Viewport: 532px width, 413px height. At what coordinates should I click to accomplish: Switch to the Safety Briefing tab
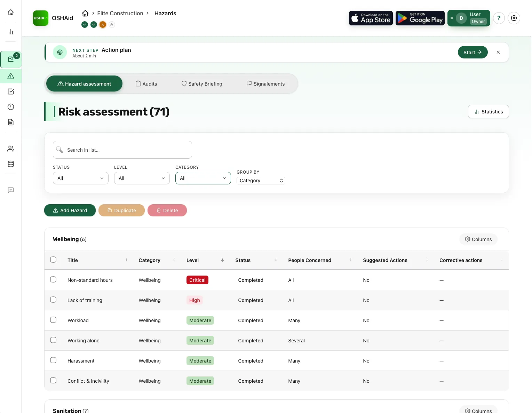(x=202, y=84)
